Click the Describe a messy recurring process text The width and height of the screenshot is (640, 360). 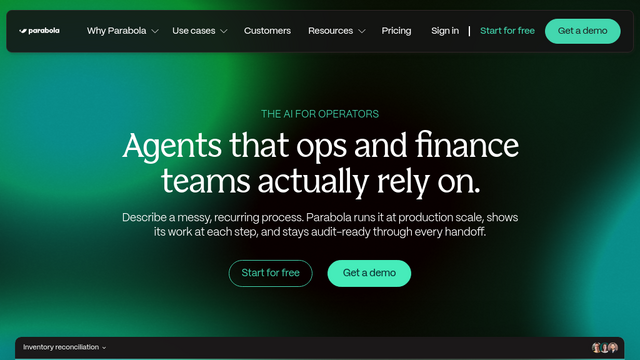(x=320, y=224)
